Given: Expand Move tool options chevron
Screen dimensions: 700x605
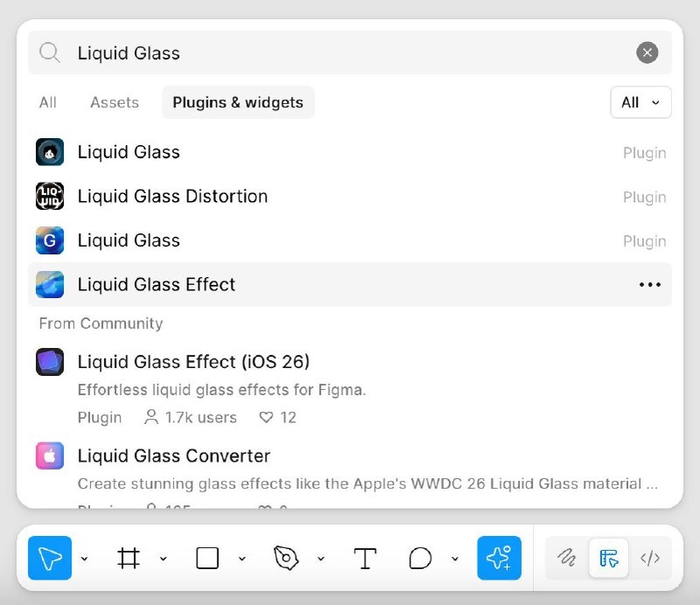Looking at the screenshot, I should click(x=84, y=559).
